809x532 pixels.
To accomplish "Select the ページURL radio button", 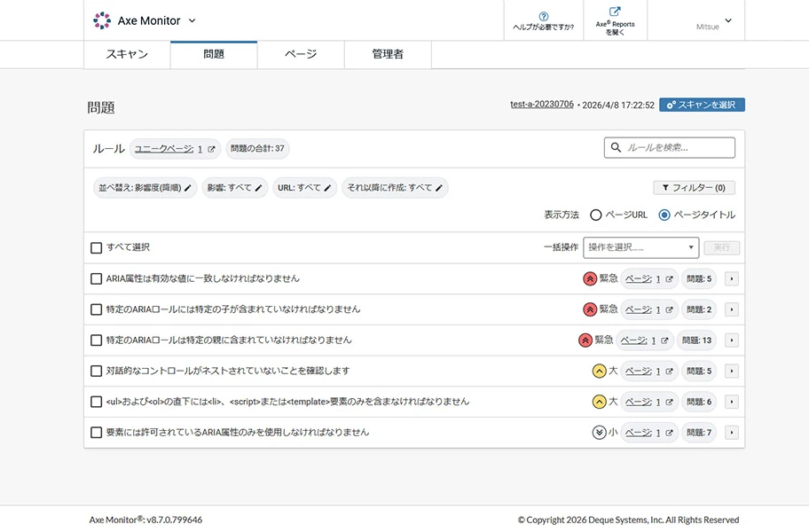I will (595, 215).
